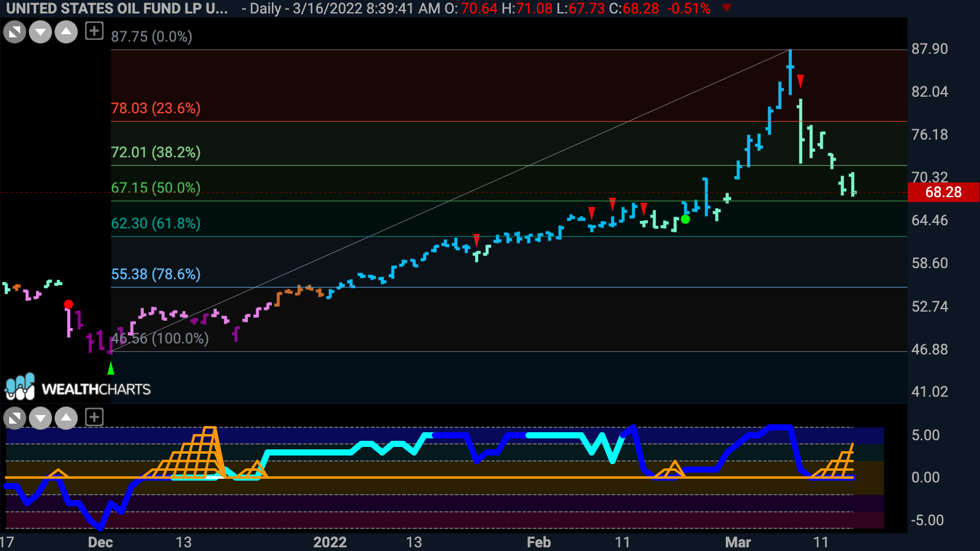This screenshot has width=980, height=551.
Task: Click the 0.00 indicator axis value
Action: tap(925, 478)
